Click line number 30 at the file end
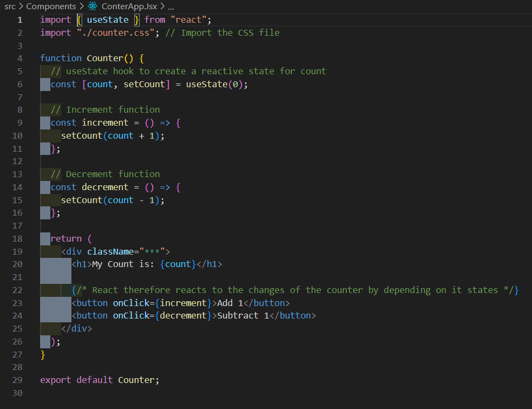Viewport: 532px width, 409px height. [17, 393]
